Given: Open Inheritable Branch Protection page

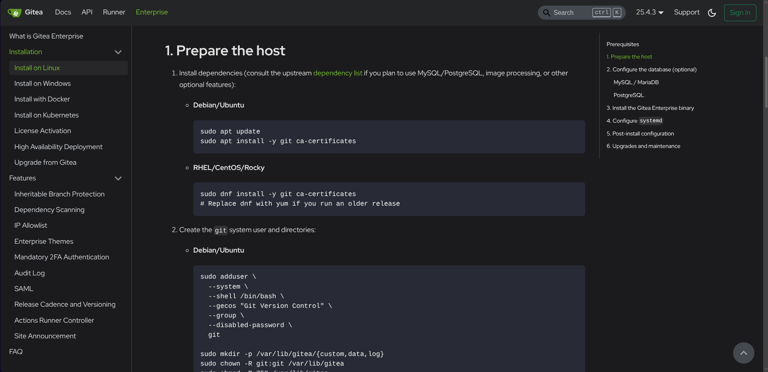Looking at the screenshot, I should pyautogui.click(x=59, y=194).
